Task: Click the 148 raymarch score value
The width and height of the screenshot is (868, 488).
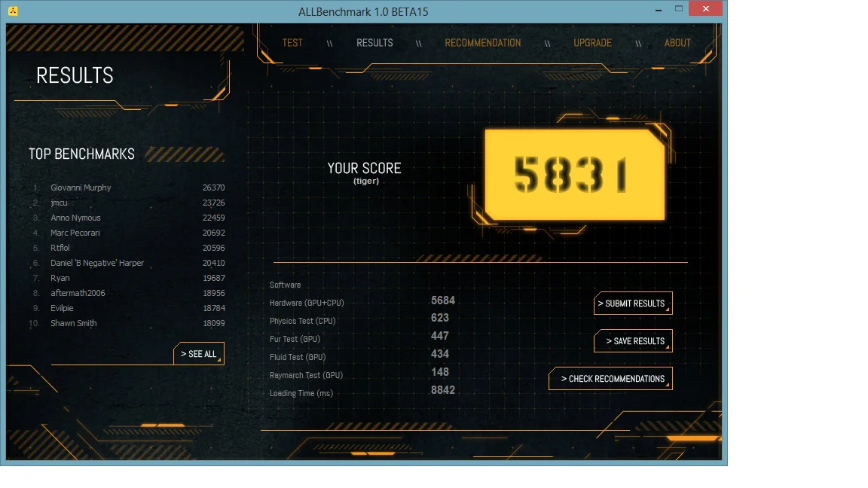Action: (439, 372)
